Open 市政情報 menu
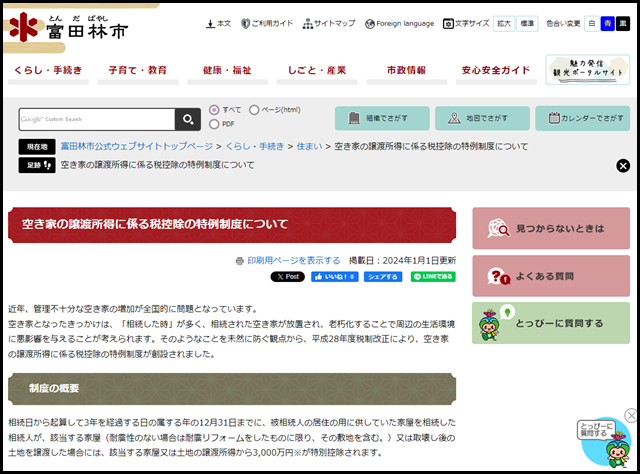This screenshot has width=640, height=474. (x=407, y=70)
